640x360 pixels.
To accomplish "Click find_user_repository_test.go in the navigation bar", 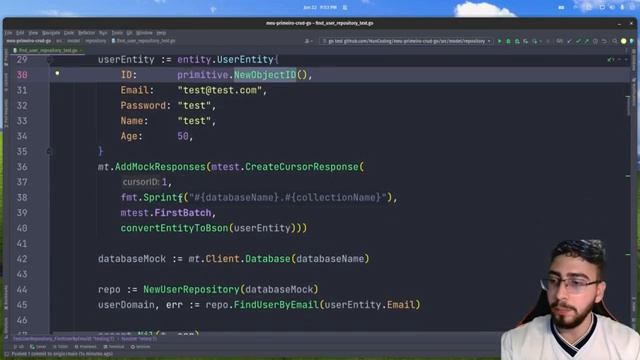I will pos(144,41).
